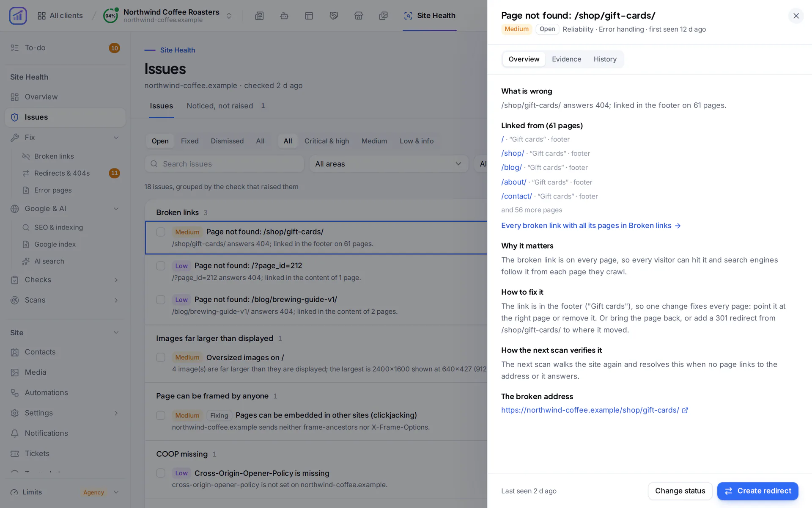Close the issue detail panel
This screenshot has width=812, height=508.
[796, 16]
